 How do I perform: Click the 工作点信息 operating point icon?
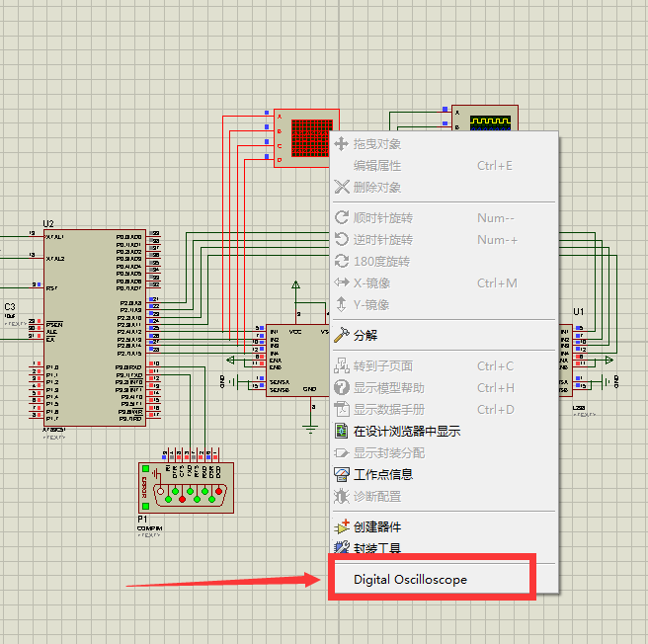[343, 475]
